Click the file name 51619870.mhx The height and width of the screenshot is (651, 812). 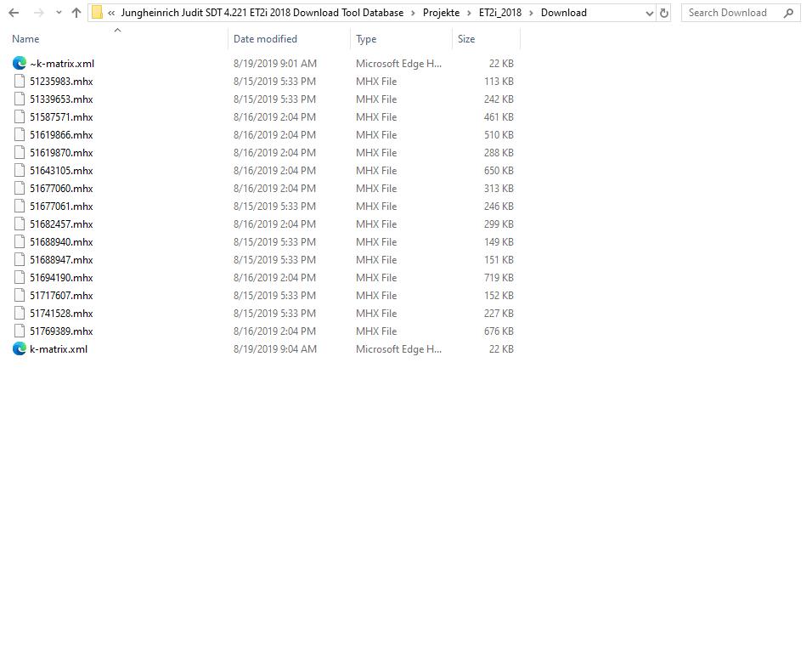61,152
